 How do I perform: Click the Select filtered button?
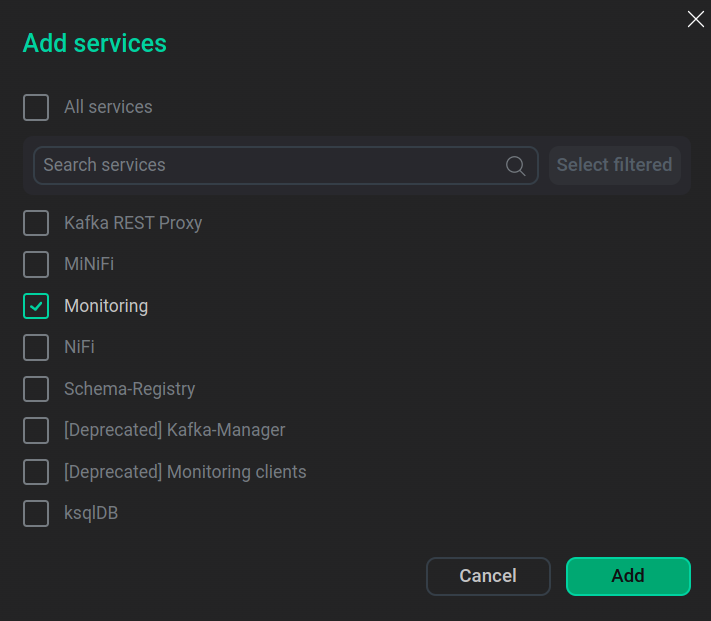pos(614,165)
